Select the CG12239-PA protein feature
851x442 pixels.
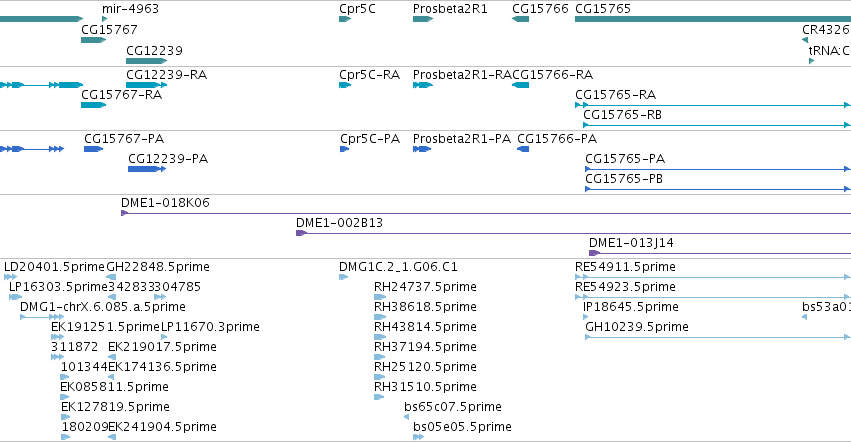[x=147, y=169]
